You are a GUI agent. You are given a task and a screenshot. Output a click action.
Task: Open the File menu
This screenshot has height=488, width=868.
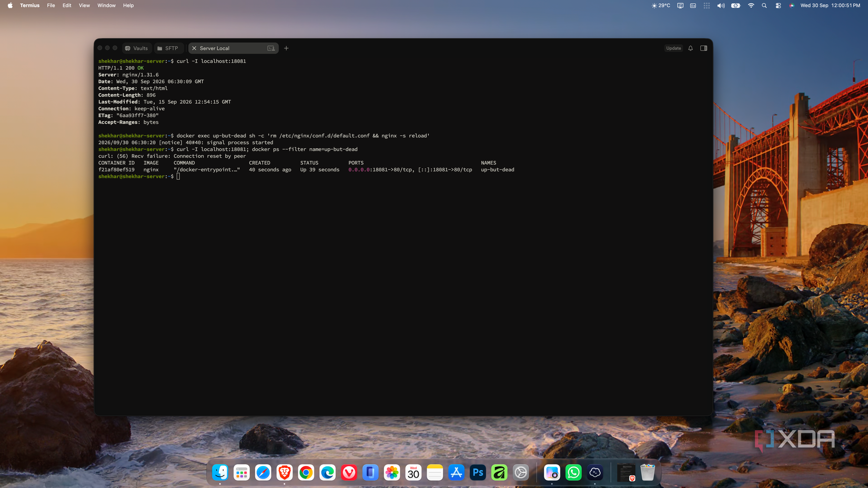(x=51, y=5)
